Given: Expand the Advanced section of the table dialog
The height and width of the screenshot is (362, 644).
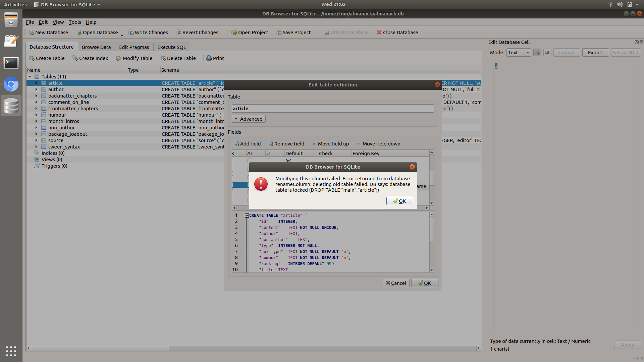Looking at the screenshot, I should [x=248, y=119].
